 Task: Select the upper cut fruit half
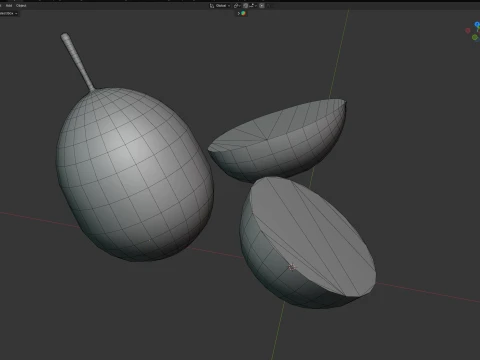tap(278, 140)
